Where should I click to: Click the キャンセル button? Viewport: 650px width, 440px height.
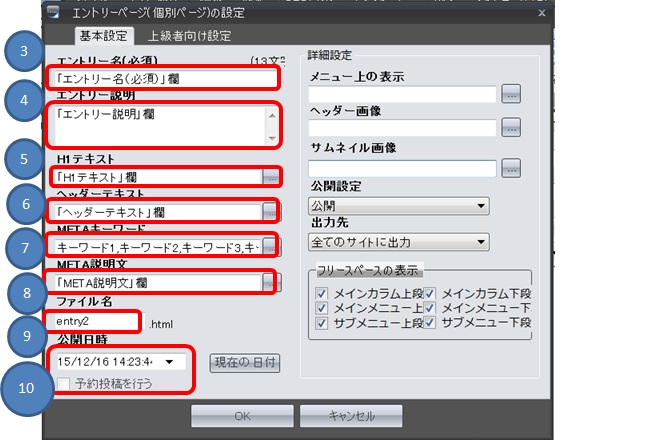(x=349, y=416)
